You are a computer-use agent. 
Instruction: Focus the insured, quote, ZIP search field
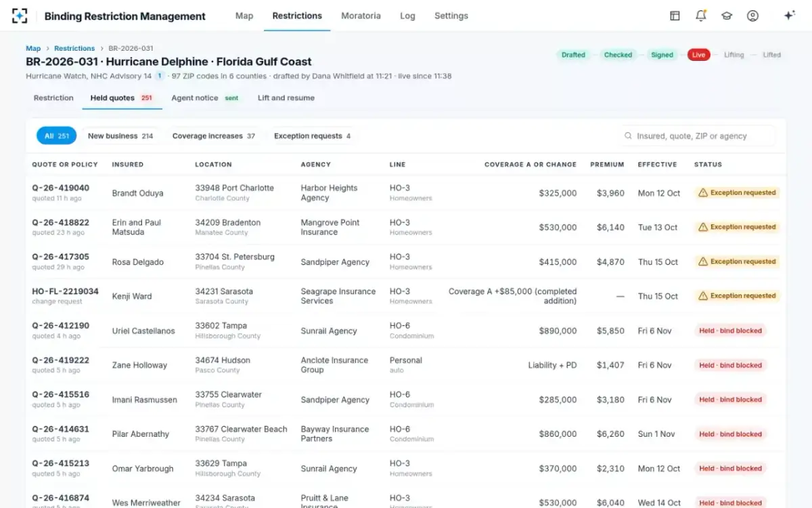pyautogui.click(x=698, y=136)
